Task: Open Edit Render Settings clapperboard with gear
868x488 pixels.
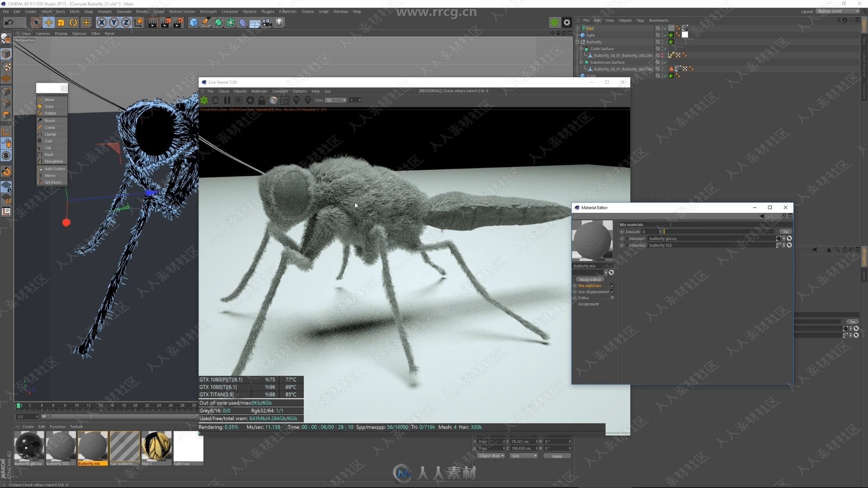Action: (x=178, y=22)
